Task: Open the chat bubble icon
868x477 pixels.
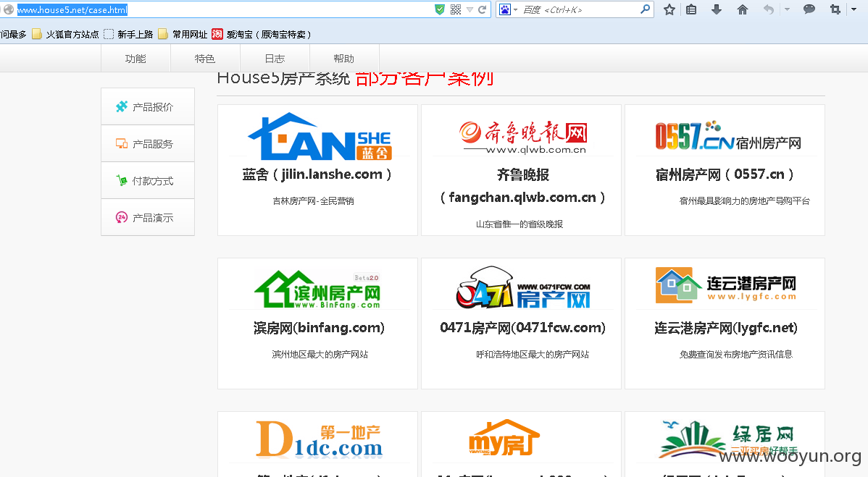Action: (x=809, y=9)
